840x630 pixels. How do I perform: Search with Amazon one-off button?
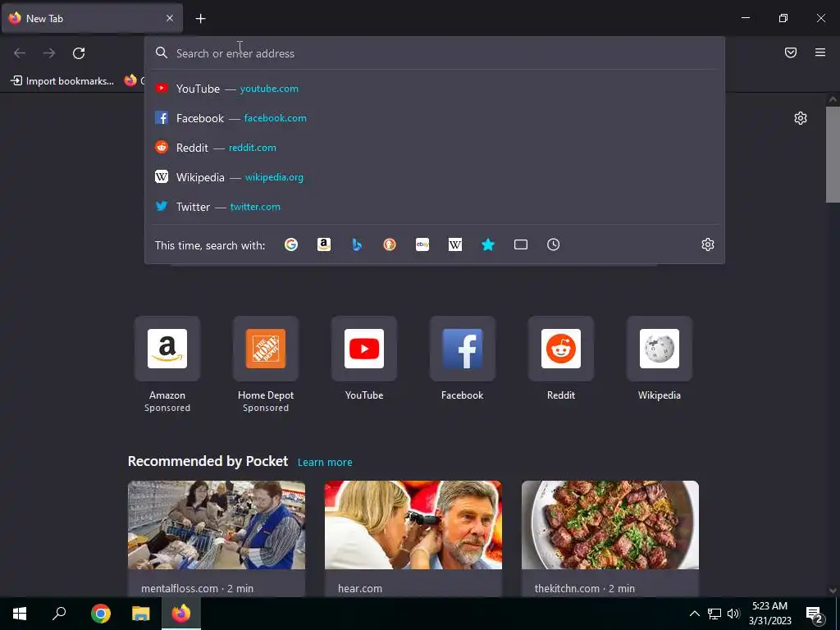(323, 244)
